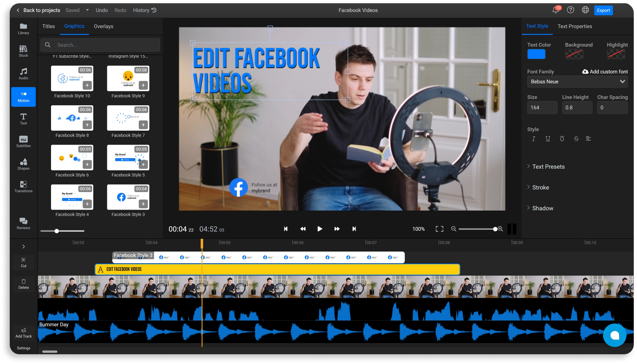The width and height of the screenshot is (637, 364).
Task: Click the fast forward button
Action: click(337, 229)
